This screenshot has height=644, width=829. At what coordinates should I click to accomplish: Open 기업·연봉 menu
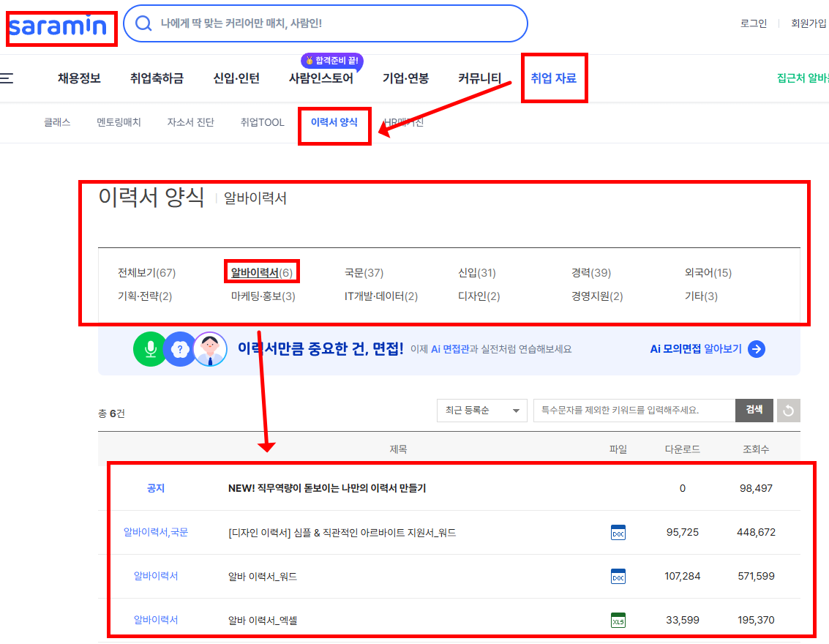pos(405,78)
